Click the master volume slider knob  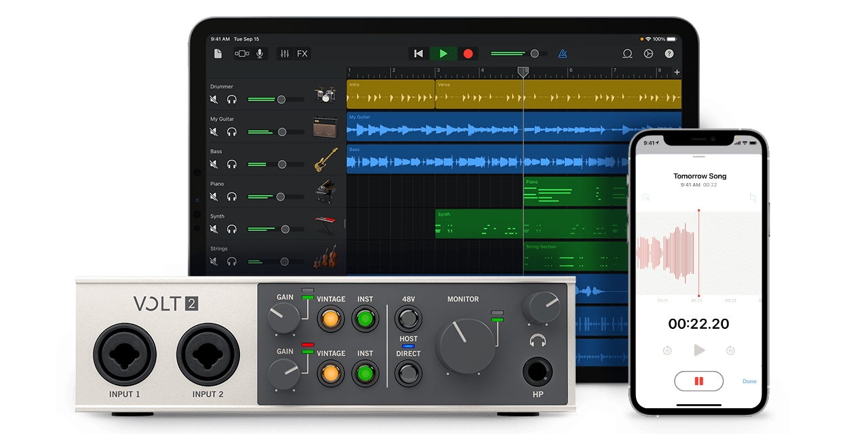(534, 54)
